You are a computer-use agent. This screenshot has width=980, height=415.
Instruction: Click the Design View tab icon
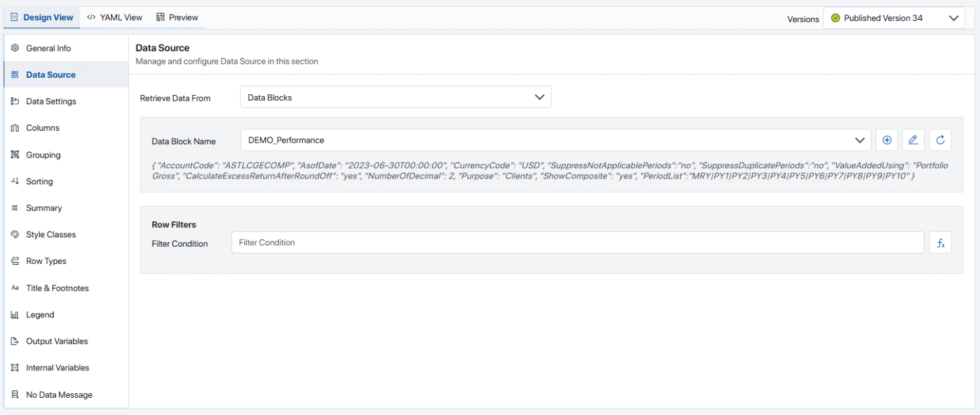coord(15,17)
